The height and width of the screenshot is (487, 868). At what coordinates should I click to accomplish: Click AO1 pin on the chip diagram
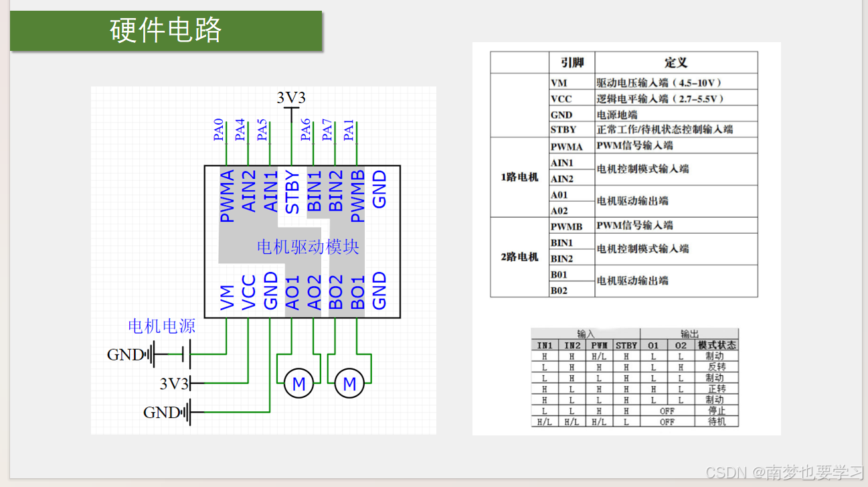tap(292, 292)
